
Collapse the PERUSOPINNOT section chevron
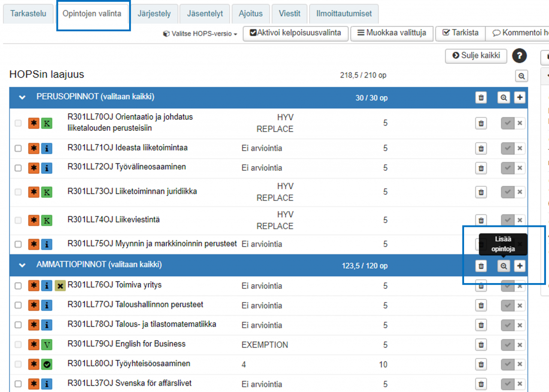tap(22, 98)
